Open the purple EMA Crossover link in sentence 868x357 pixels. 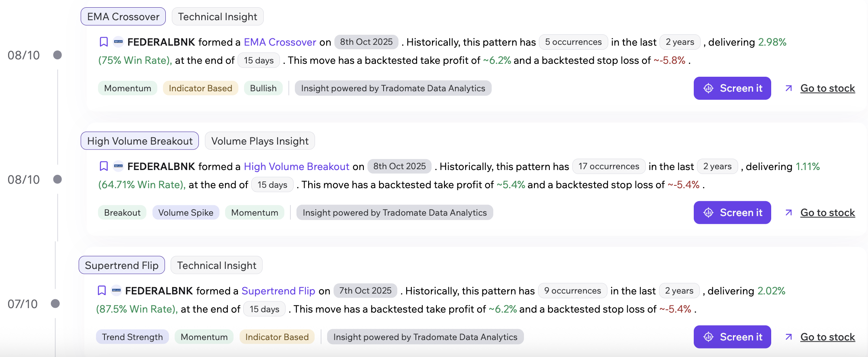tap(280, 42)
